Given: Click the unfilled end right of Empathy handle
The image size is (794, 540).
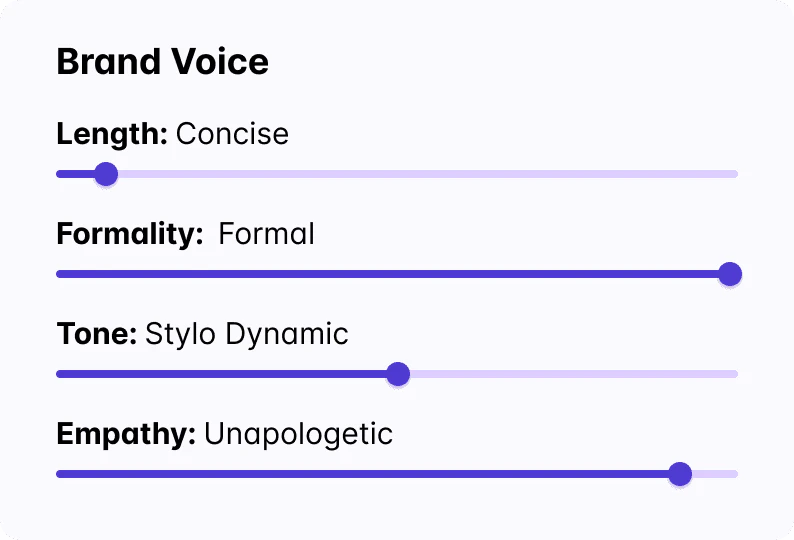Looking at the screenshot, I should [718, 474].
